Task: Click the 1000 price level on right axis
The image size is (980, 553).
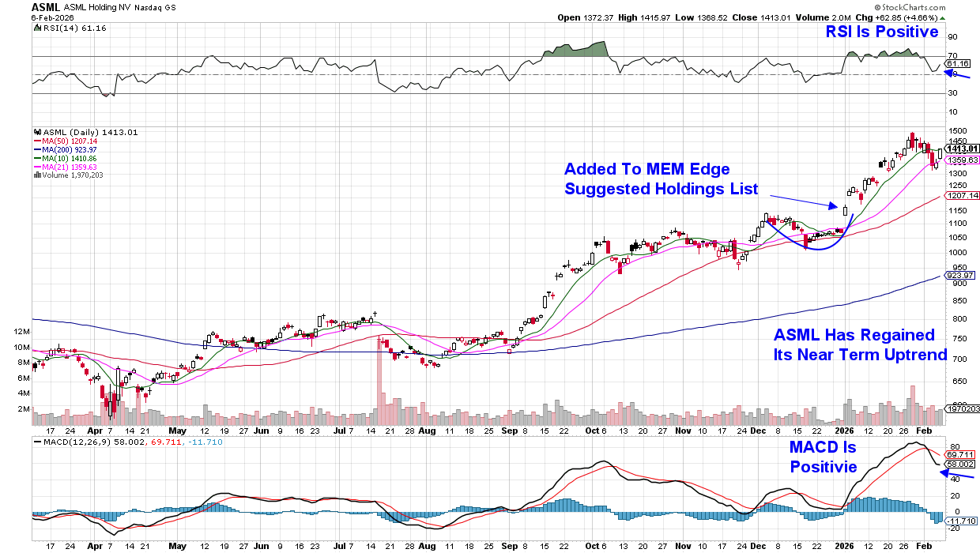Action: click(957, 253)
